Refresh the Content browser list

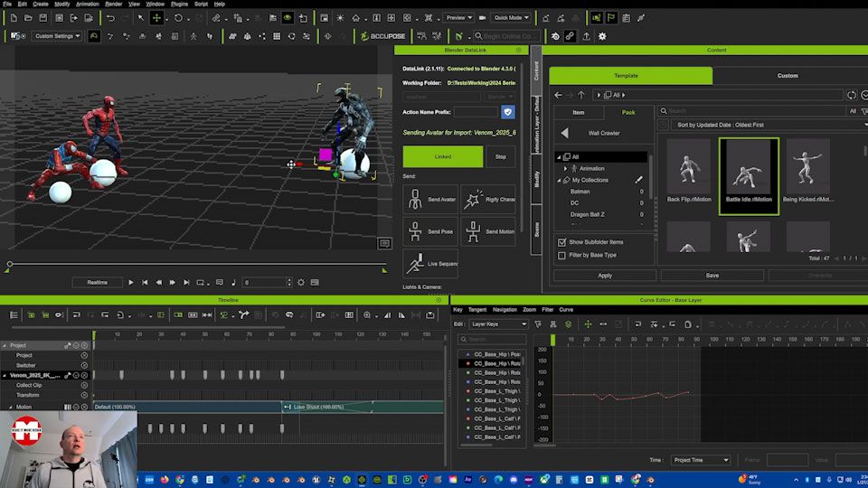tap(852, 95)
